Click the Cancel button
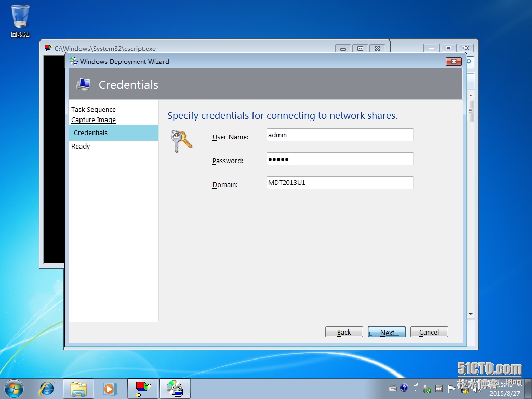 click(429, 332)
